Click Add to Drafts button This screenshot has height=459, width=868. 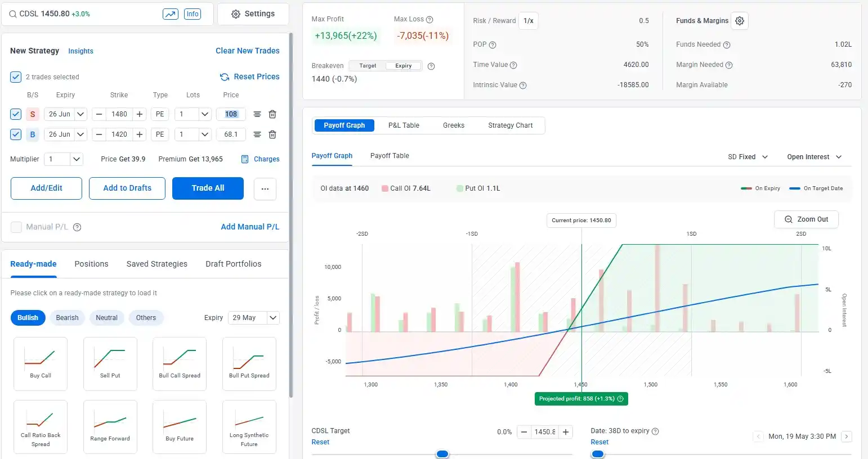127,188
